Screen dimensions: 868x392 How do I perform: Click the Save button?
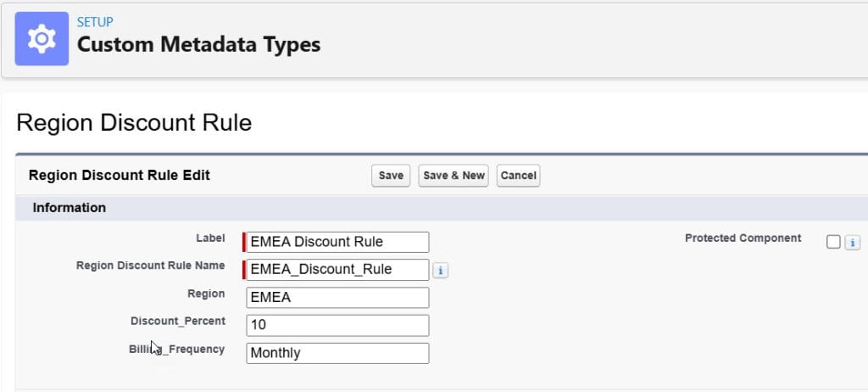[391, 176]
